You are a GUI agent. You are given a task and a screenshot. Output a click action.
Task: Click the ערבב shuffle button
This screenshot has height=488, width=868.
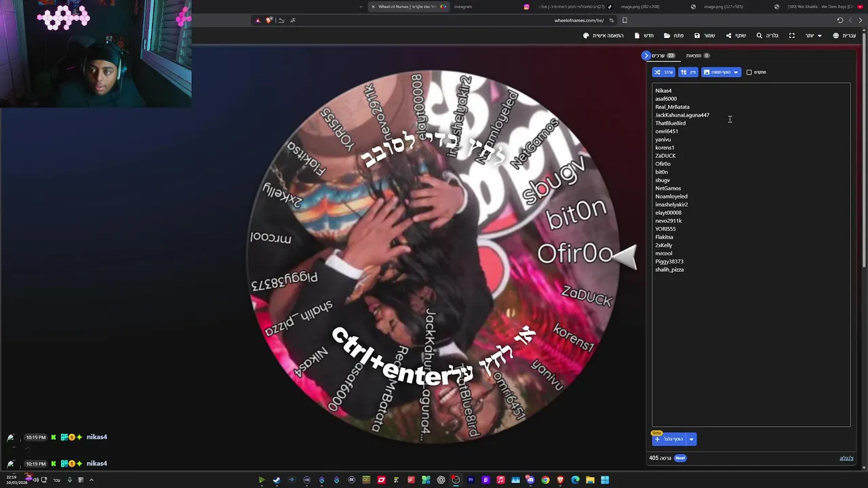(x=663, y=72)
